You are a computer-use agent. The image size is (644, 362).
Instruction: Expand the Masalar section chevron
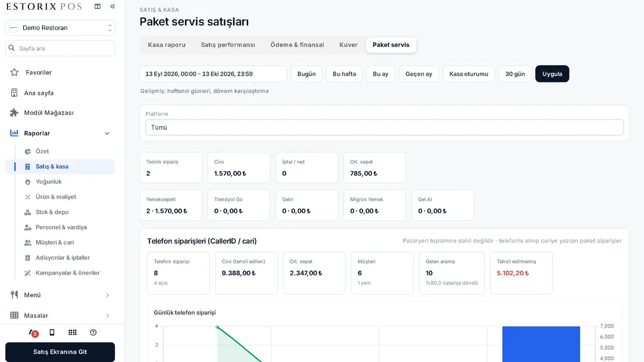107,316
